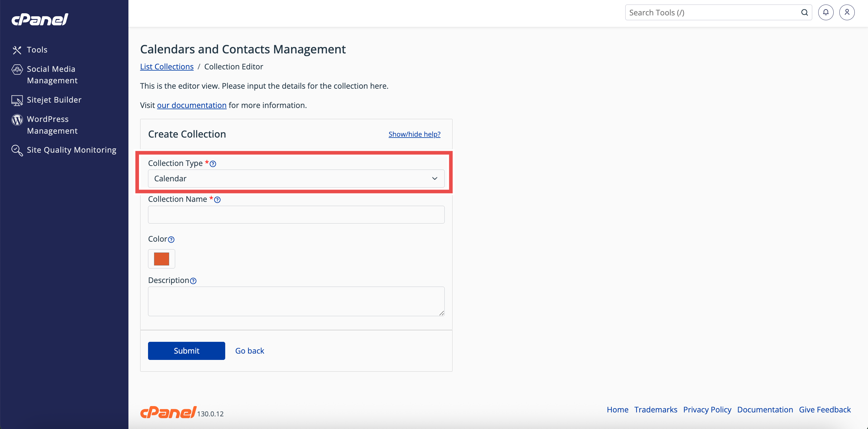Click the Collection Name text field

coord(296,214)
